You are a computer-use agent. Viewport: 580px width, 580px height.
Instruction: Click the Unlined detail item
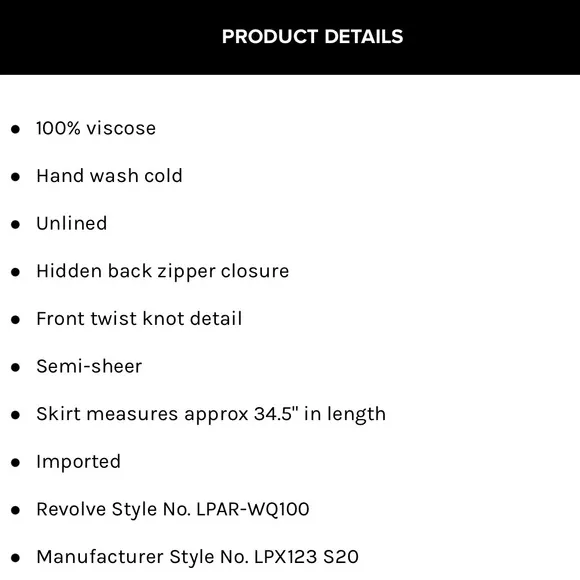click(72, 223)
